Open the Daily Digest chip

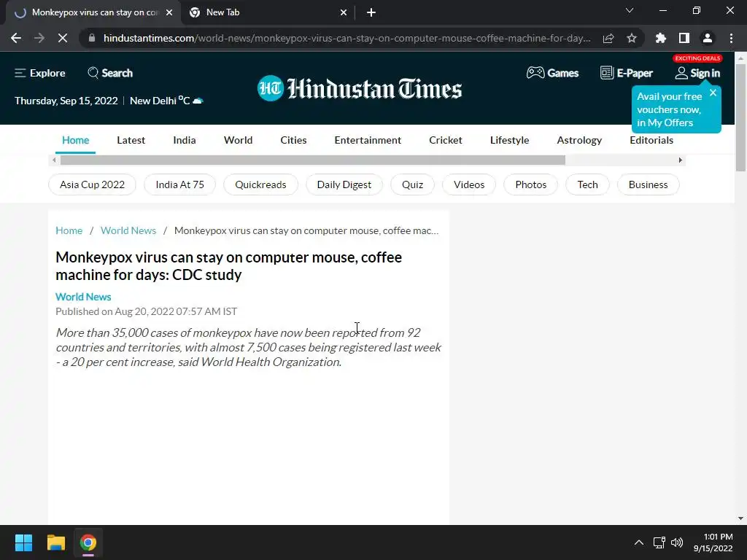tap(344, 184)
